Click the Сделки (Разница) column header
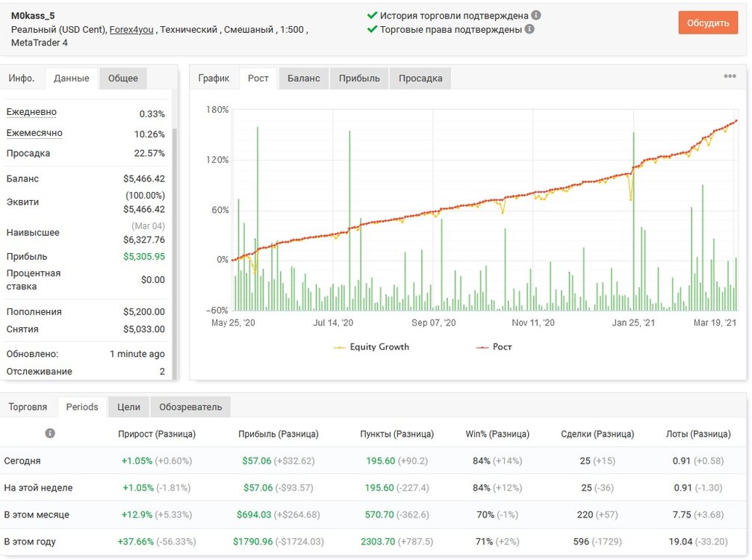This screenshot has height=560, width=752. tap(597, 434)
